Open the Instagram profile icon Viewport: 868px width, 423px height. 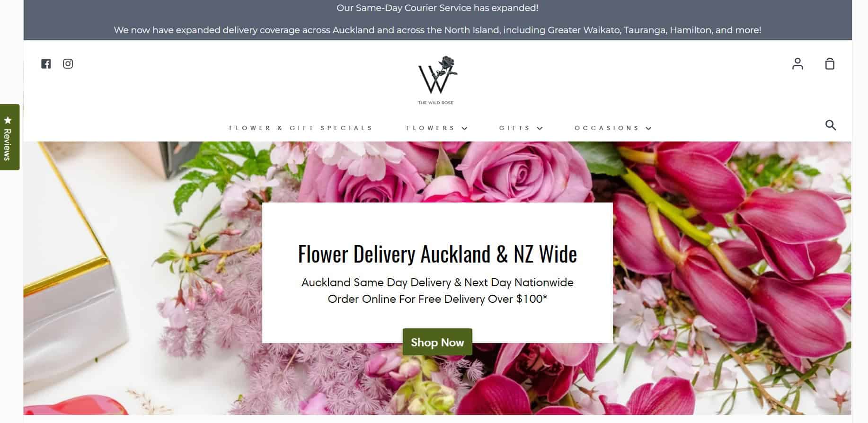click(68, 64)
